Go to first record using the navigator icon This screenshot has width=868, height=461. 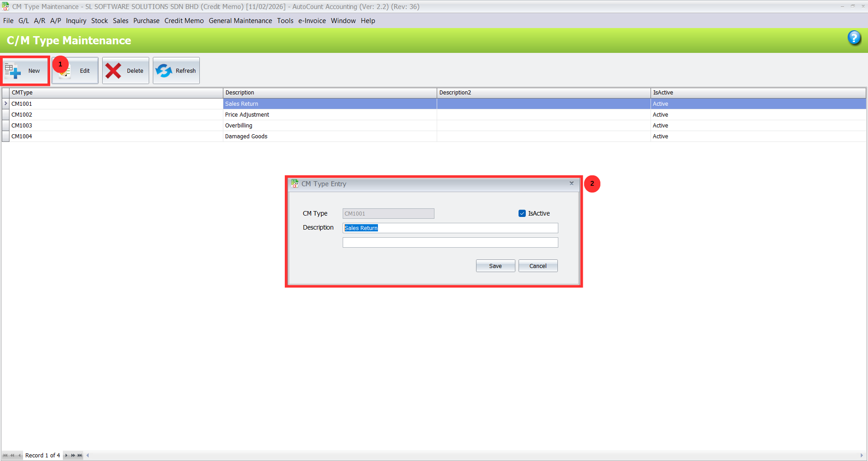[x=5, y=455]
